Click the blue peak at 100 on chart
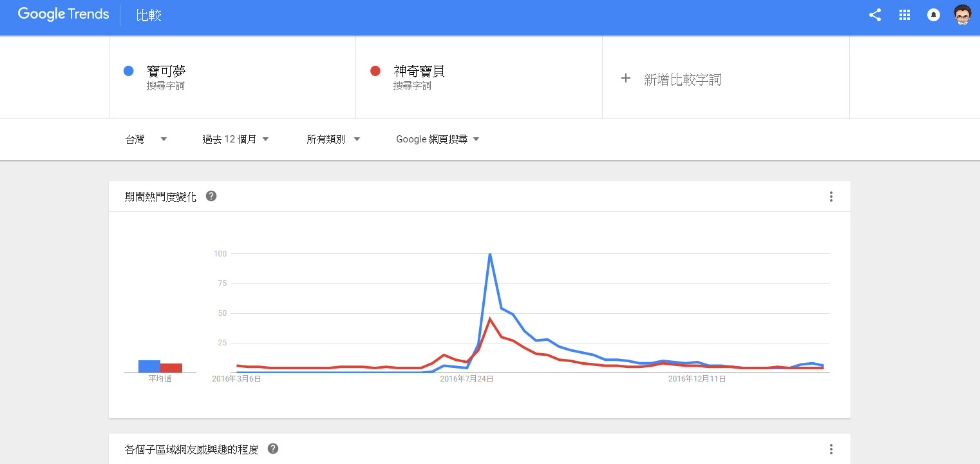Viewport: 980px width, 464px height. pos(490,254)
